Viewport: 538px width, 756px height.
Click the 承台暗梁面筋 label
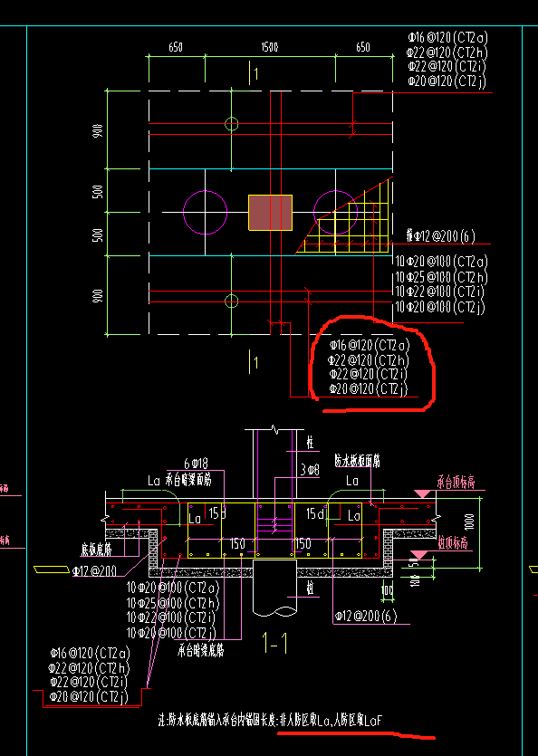point(188,479)
